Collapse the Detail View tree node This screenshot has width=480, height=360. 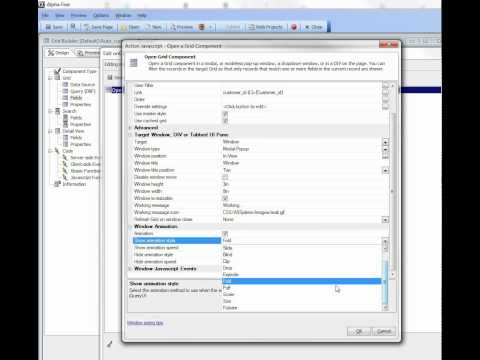tap(50, 131)
